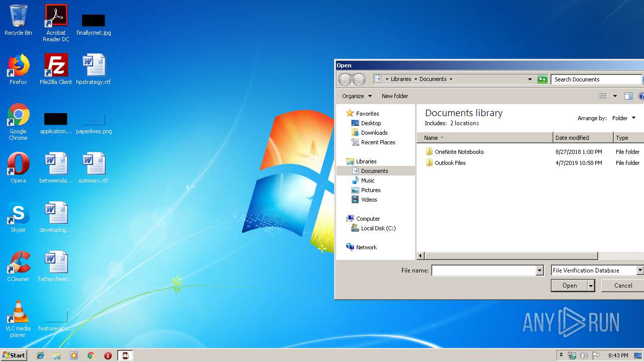Open Arrange by Folder dropdown
The width and height of the screenshot is (644, 362).
pyautogui.click(x=624, y=118)
